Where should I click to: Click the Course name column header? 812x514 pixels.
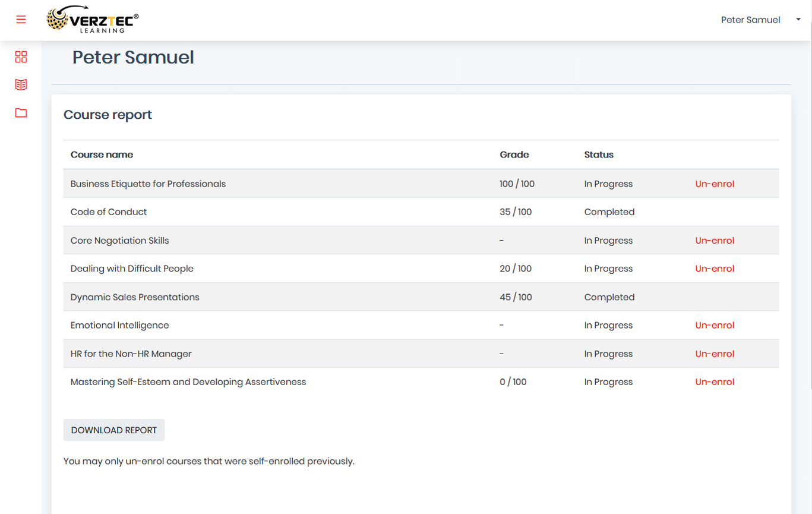pos(102,154)
